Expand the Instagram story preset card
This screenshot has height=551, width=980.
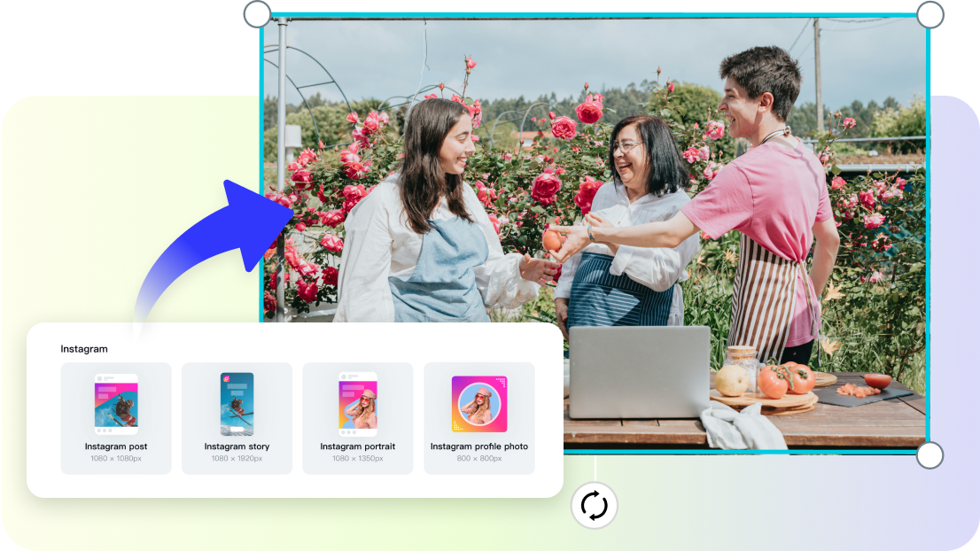tap(237, 418)
